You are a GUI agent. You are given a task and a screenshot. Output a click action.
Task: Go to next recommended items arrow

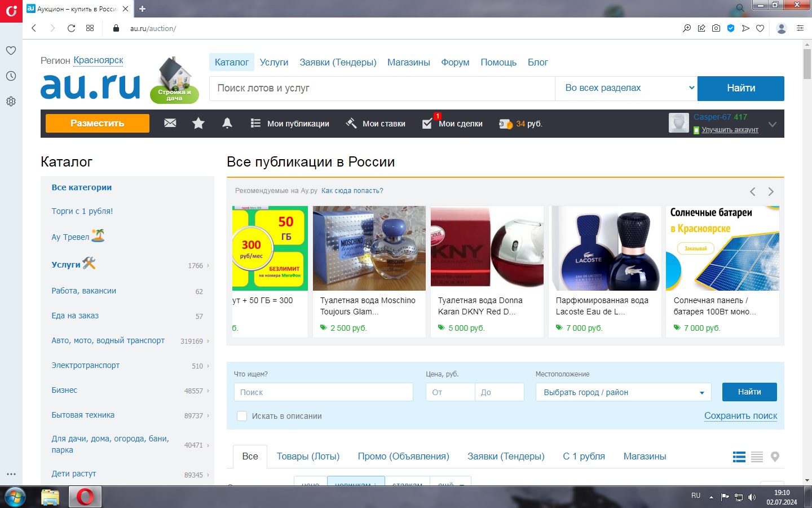click(x=771, y=191)
